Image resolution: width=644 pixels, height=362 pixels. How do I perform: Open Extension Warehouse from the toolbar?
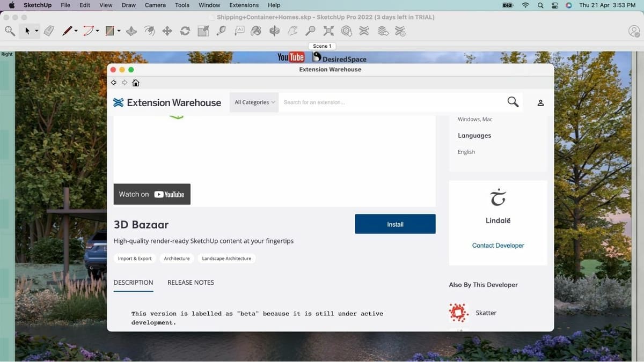click(364, 31)
